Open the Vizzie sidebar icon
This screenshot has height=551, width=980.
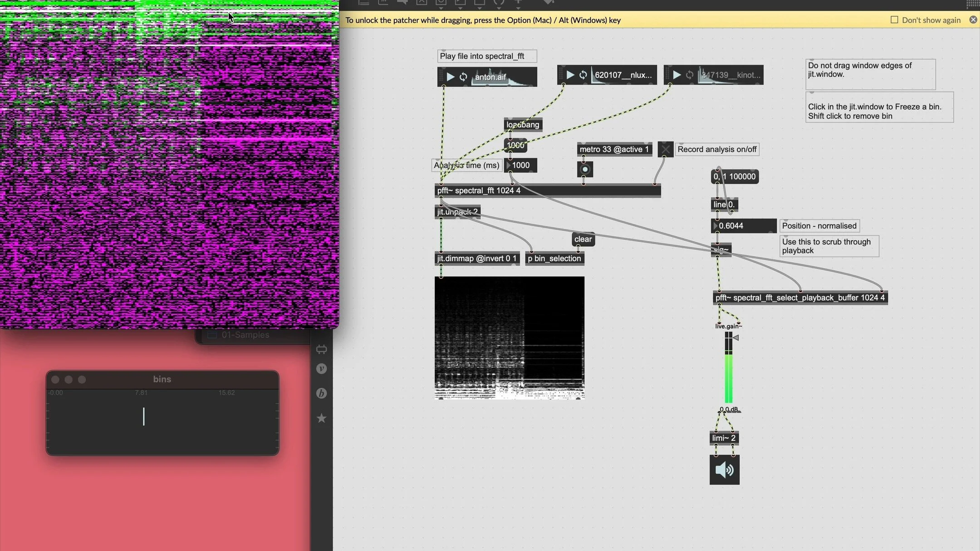pos(321,369)
